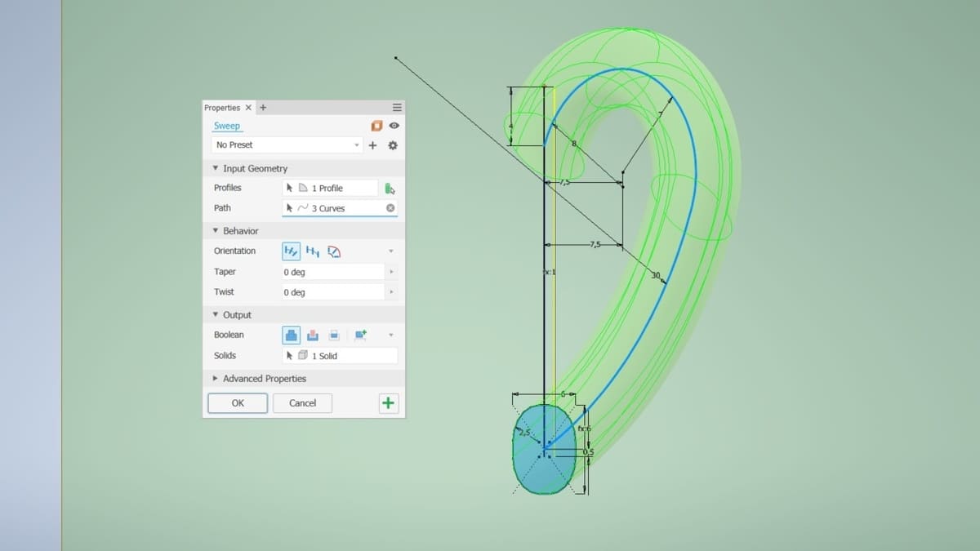Screen dimensions: 980x551
Task: Open the Taper angle flyout arrow
Action: (391, 272)
